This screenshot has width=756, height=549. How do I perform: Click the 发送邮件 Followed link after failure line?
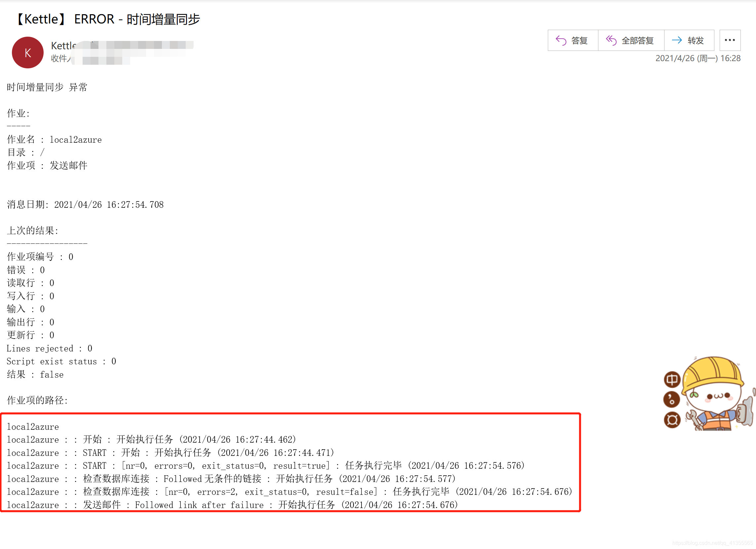coord(232,505)
